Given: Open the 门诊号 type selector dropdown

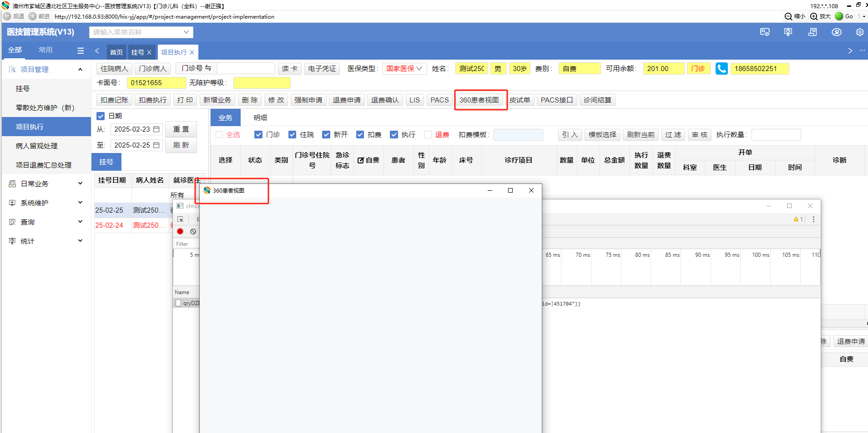Looking at the screenshot, I should 197,69.
